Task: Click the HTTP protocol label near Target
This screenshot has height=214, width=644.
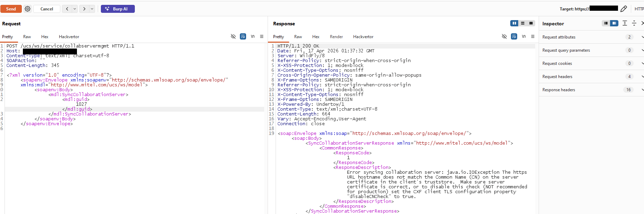Action: [639, 9]
